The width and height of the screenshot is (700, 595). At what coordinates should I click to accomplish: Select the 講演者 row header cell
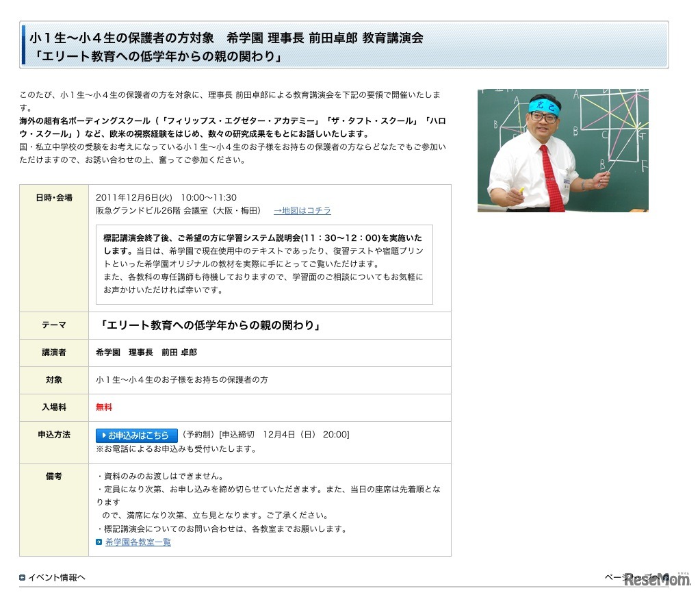click(x=54, y=353)
